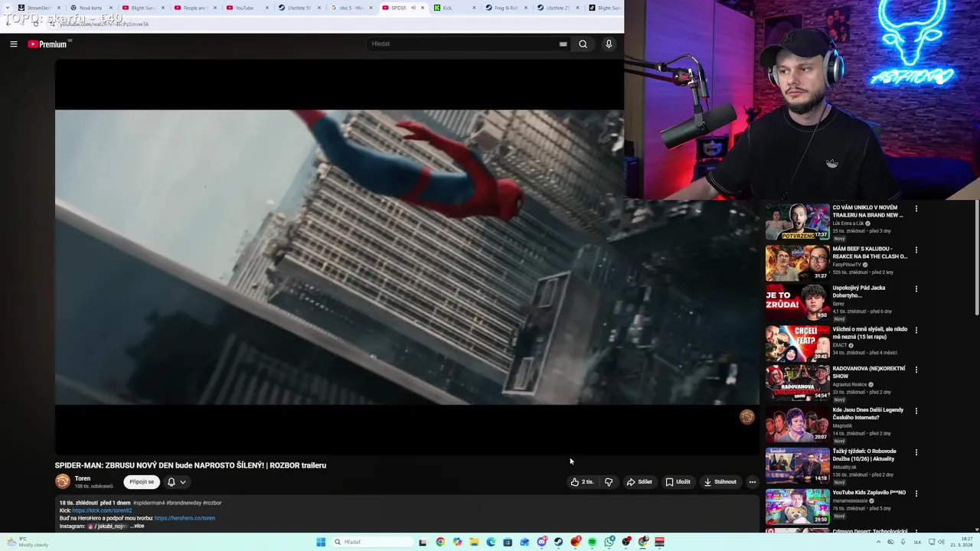
Task: Click the #rozbor hashtag
Action: 212,503
